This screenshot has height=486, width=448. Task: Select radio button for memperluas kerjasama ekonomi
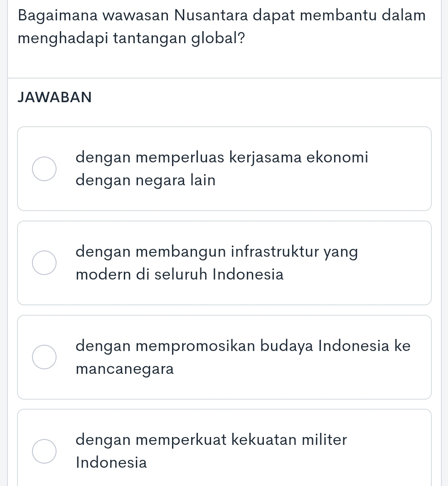(44, 169)
